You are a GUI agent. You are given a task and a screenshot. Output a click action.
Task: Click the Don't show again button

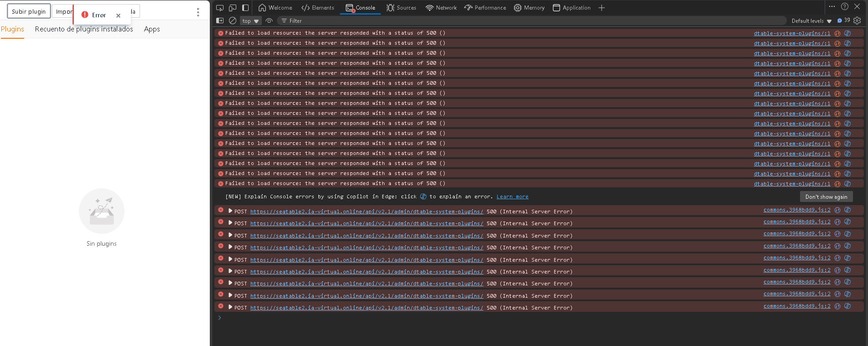(826, 197)
